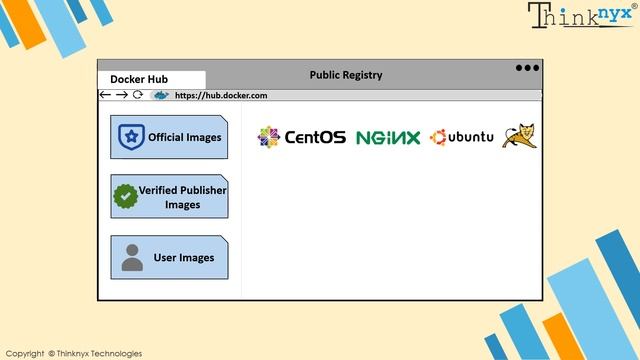This screenshot has width=640, height=360.
Task: Open the User Images card
Action: tap(169, 257)
